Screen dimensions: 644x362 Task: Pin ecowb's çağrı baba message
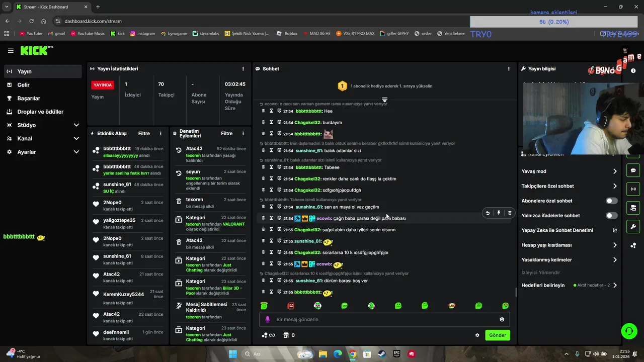tap(499, 213)
